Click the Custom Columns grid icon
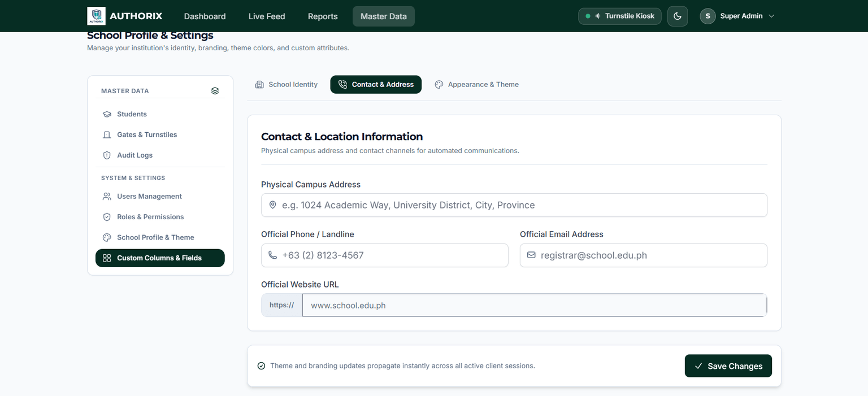The image size is (868, 396). coord(107,258)
